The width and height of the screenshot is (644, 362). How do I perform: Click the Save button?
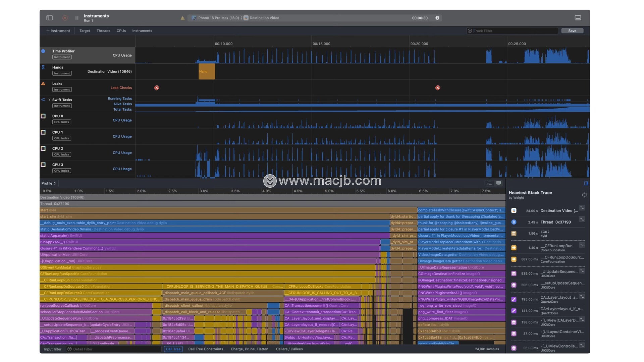pyautogui.click(x=572, y=31)
